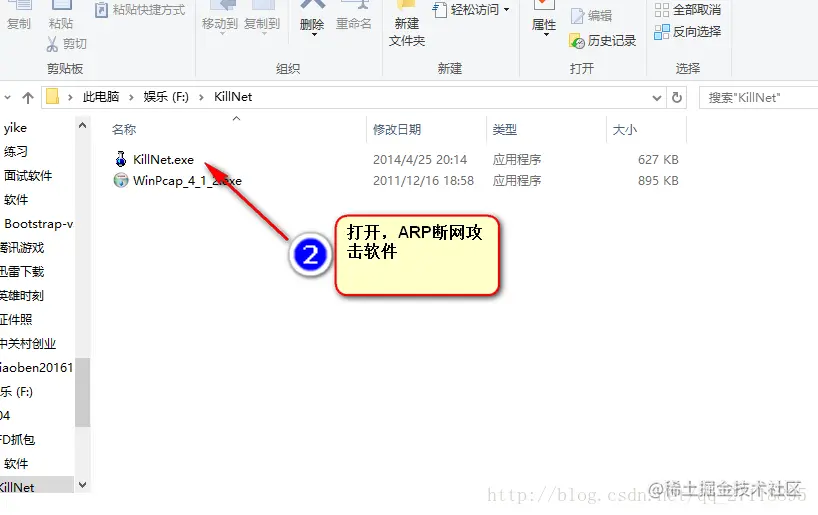Viewport: 818px width, 515px height.
Task: Sort by Date modified (修改日期) column
Action: click(397, 129)
